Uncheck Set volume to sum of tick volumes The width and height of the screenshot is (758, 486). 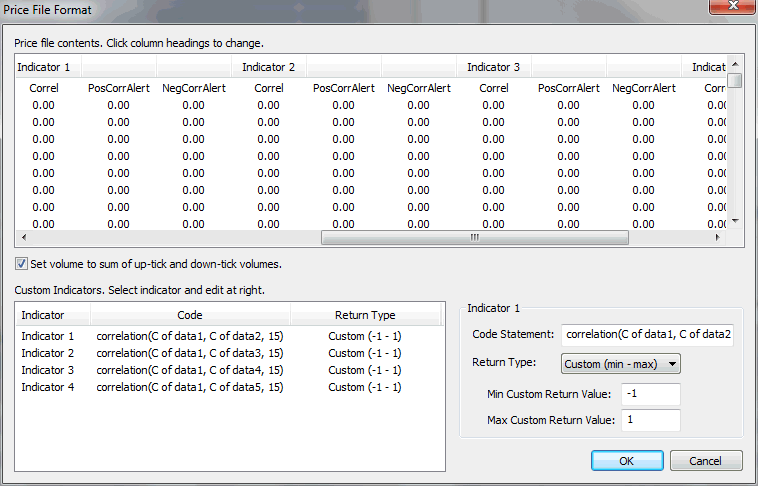click(21, 264)
